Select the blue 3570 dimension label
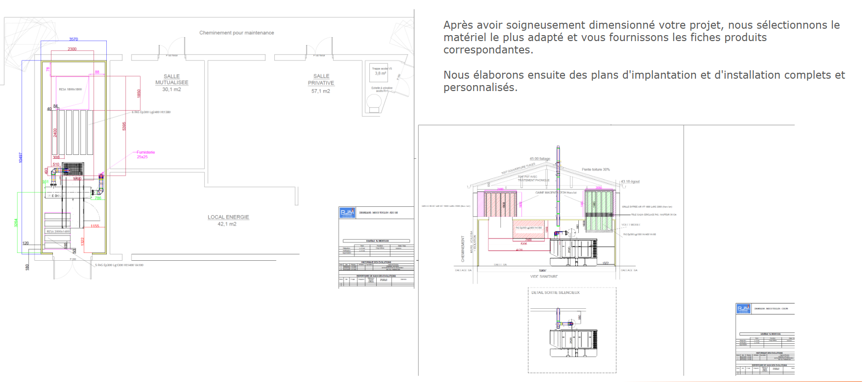This screenshot has height=382, width=868. click(73, 39)
